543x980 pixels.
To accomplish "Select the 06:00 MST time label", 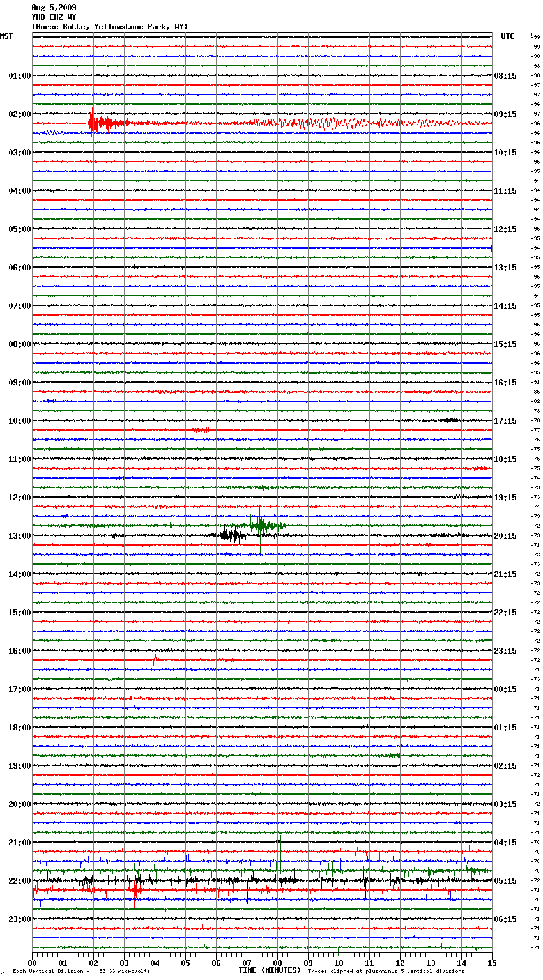I will click(20, 268).
